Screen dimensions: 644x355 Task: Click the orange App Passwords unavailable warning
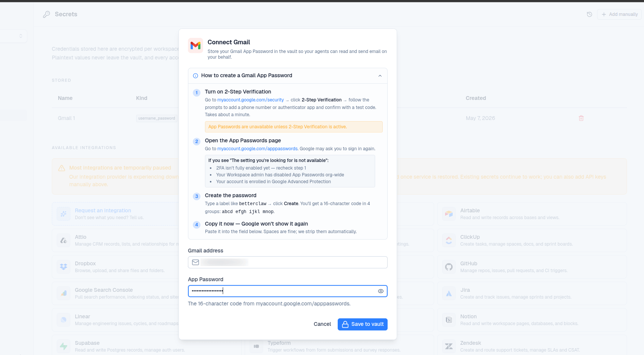point(294,127)
